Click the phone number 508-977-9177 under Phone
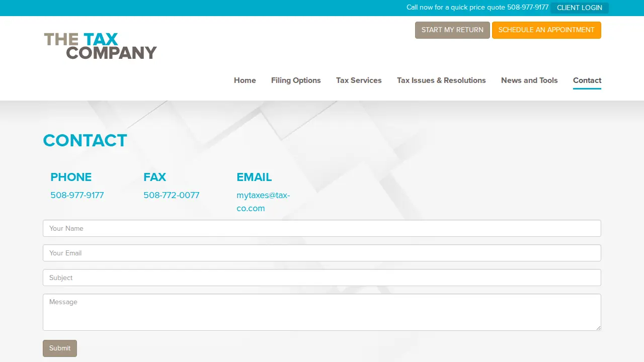 pyautogui.click(x=77, y=195)
